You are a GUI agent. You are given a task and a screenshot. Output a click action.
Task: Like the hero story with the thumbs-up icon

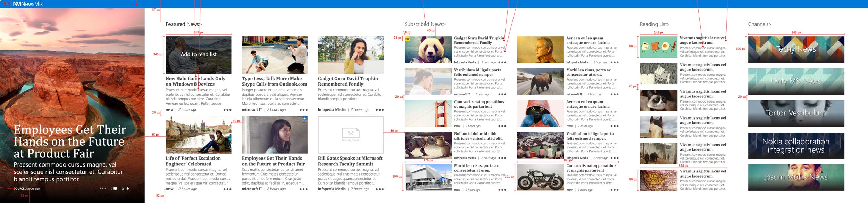tap(127, 188)
